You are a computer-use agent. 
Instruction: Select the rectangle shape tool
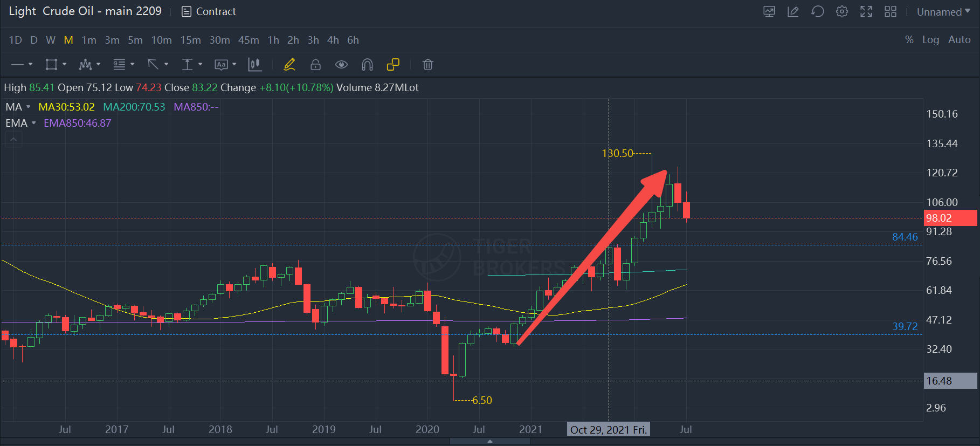click(x=51, y=65)
